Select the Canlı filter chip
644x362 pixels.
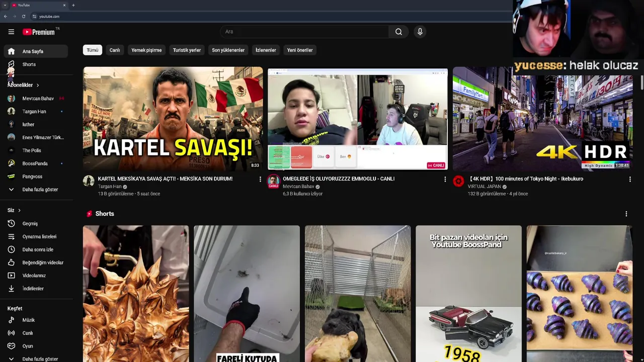pos(115,50)
